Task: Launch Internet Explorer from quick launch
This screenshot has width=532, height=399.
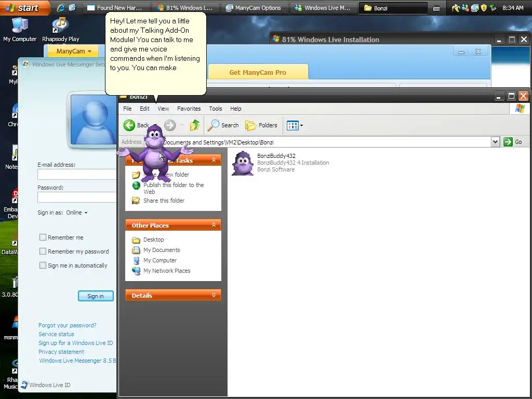Action: pyautogui.click(x=61, y=7)
